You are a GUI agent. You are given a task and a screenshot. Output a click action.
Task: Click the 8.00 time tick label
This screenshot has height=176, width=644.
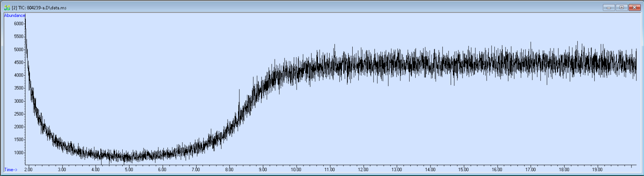(229, 170)
